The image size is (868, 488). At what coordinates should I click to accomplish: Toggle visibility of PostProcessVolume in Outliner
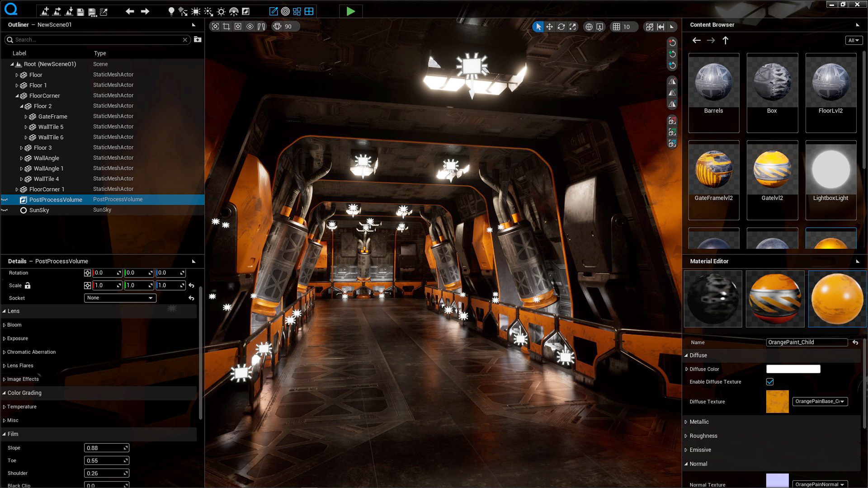pyautogui.click(x=5, y=199)
